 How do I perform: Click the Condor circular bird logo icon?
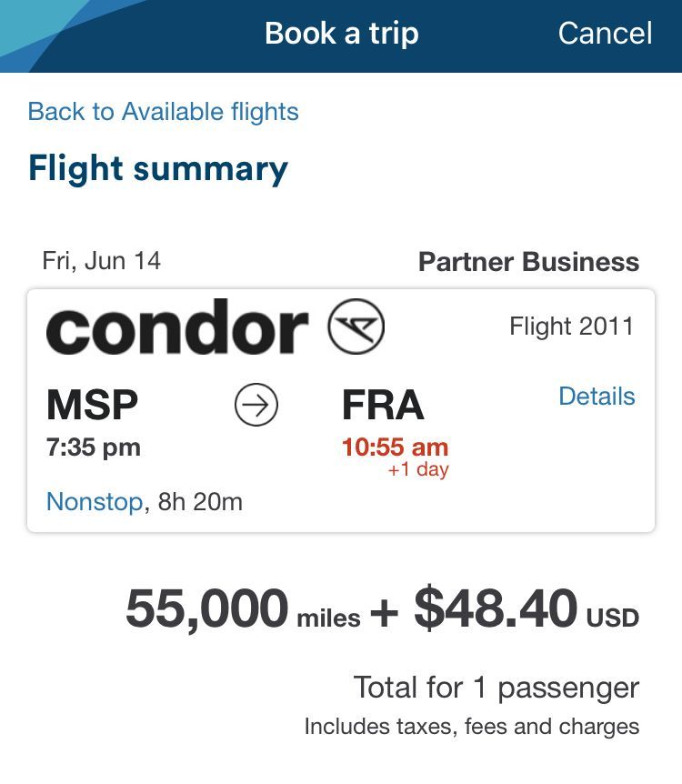click(356, 327)
